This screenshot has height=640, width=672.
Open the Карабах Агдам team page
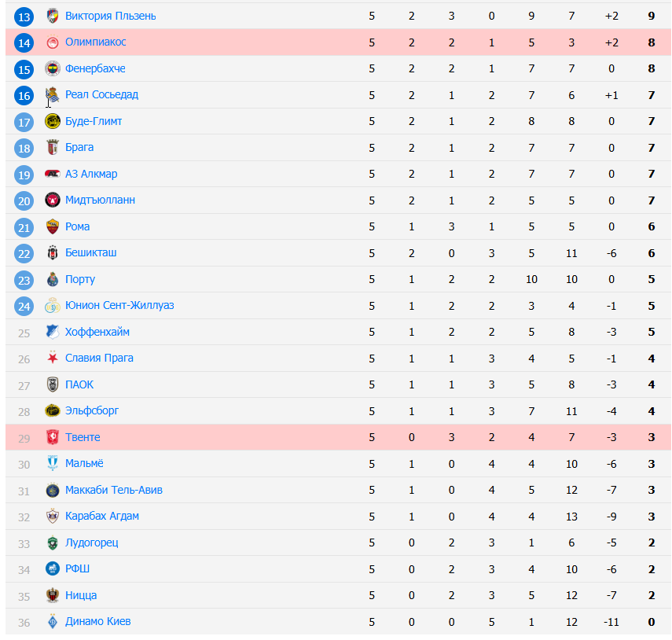(x=102, y=517)
